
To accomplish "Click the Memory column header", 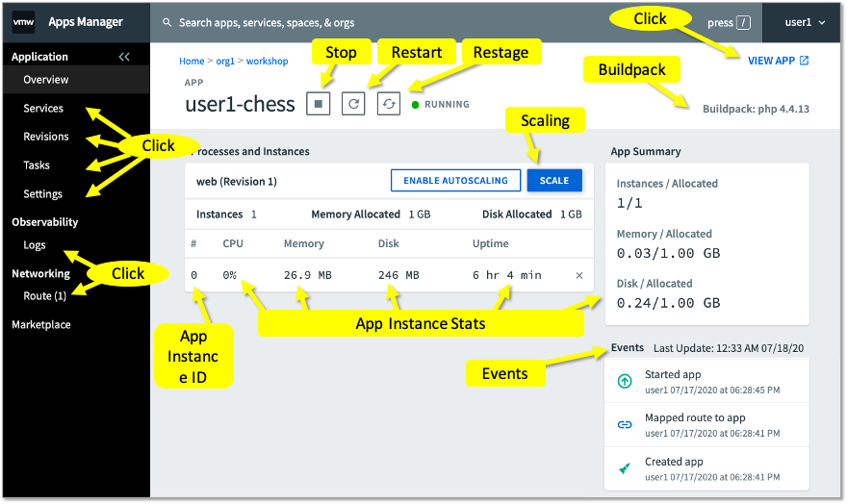I will (x=303, y=243).
